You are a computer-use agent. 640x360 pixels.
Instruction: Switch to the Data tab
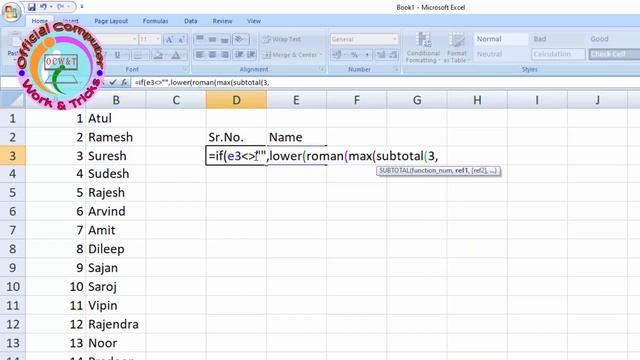click(191, 21)
